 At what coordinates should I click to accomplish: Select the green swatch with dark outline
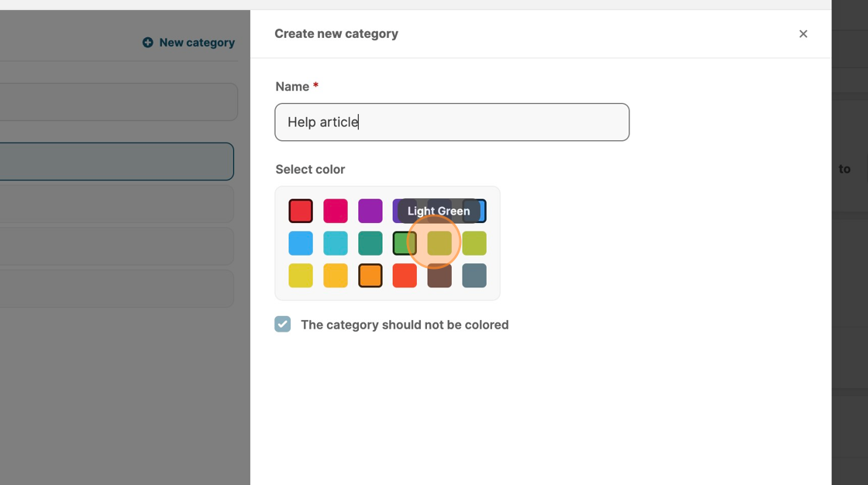click(x=405, y=243)
